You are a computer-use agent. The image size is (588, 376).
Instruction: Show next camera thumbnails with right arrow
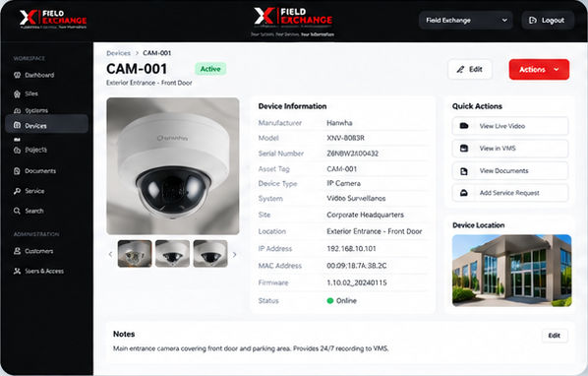point(235,254)
